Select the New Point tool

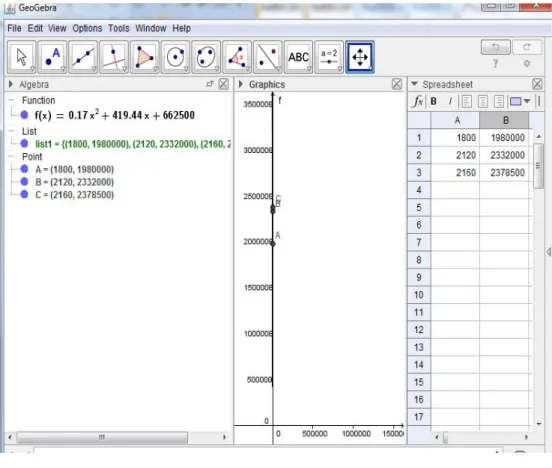[x=52, y=57]
